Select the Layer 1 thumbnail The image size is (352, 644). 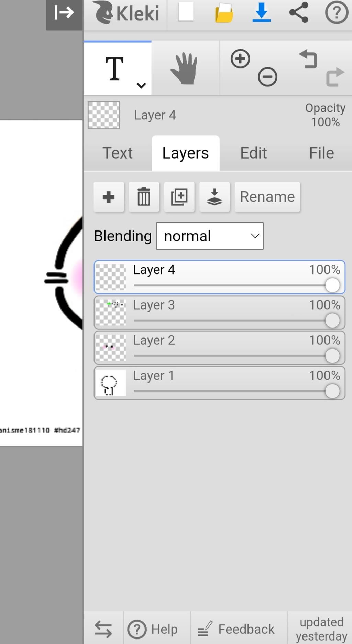click(x=111, y=383)
